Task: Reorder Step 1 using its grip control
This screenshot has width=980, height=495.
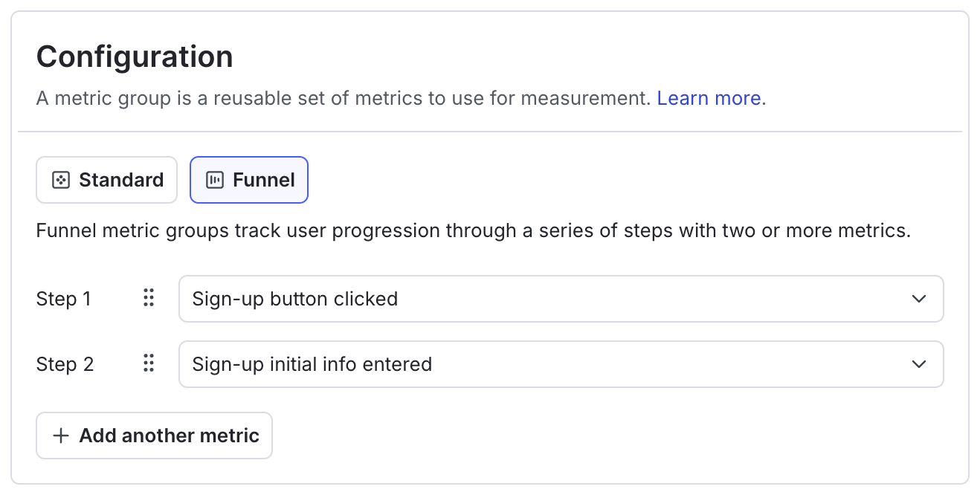Action: point(148,298)
